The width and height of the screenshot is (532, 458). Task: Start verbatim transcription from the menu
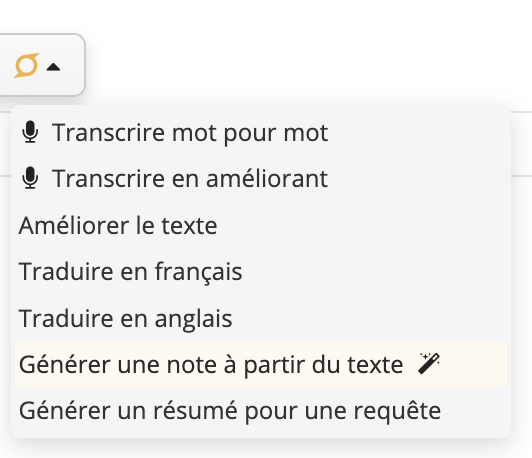pos(261,132)
